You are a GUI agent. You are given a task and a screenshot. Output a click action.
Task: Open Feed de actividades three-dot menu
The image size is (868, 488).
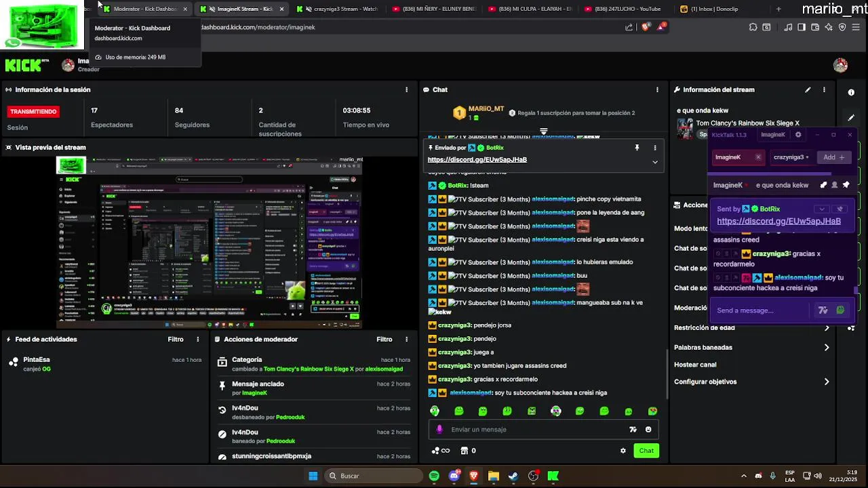click(x=198, y=340)
